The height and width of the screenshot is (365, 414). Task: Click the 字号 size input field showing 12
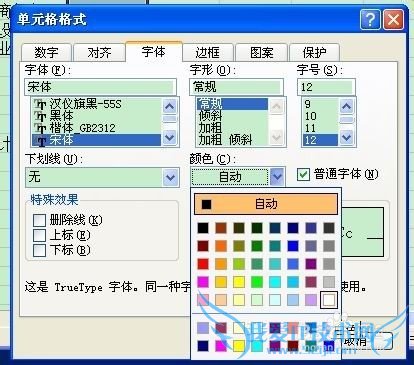click(326, 87)
